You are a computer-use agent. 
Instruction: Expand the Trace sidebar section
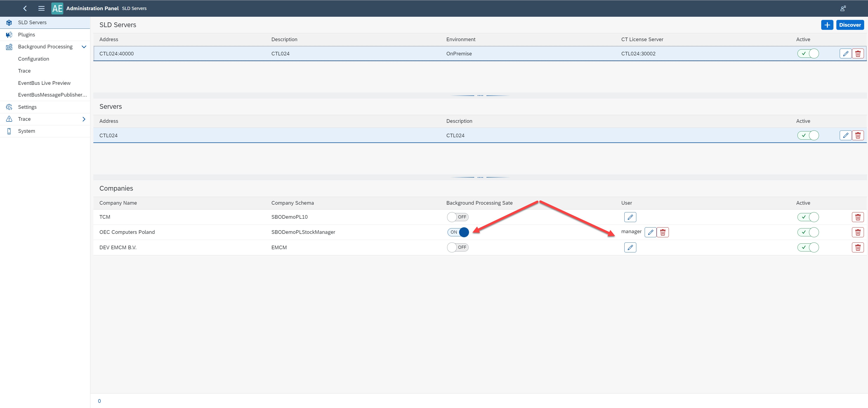(x=84, y=119)
